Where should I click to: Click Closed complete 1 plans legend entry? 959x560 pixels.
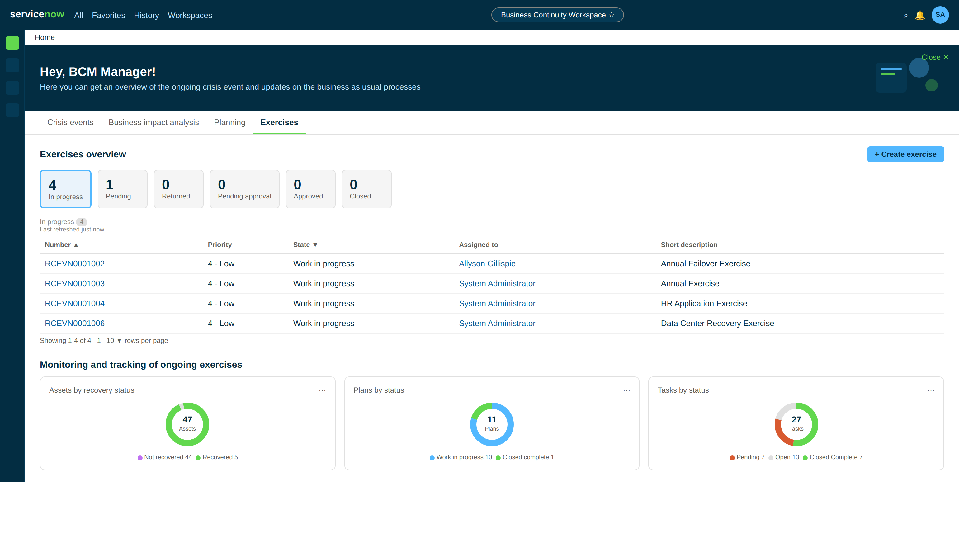[x=525, y=457]
